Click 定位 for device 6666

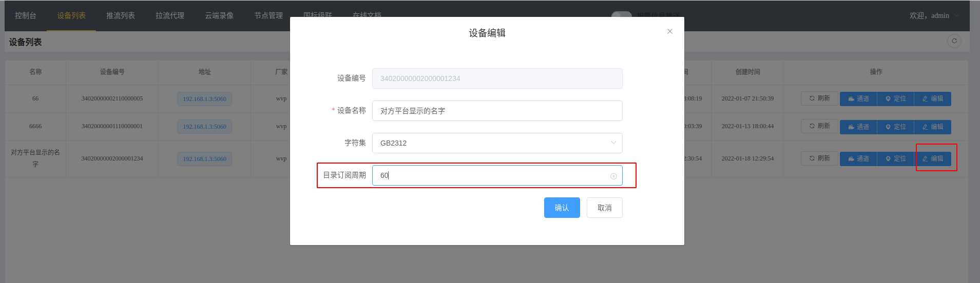pyautogui.click(x=895, y=127)
